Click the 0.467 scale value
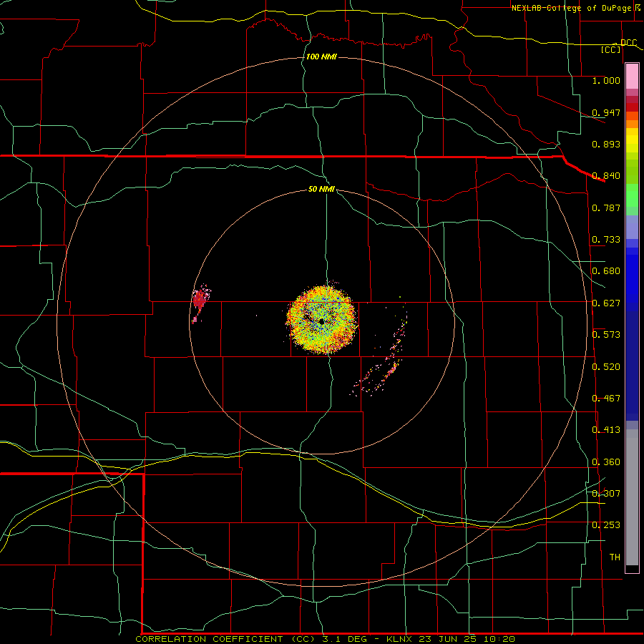The image size is (644, 644). [x=606, y=399]
